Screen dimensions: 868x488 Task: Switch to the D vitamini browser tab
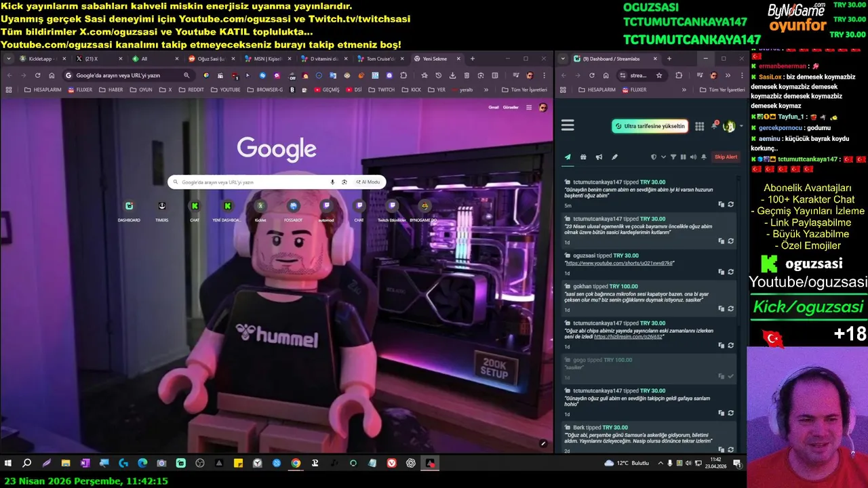click(323, 59)
